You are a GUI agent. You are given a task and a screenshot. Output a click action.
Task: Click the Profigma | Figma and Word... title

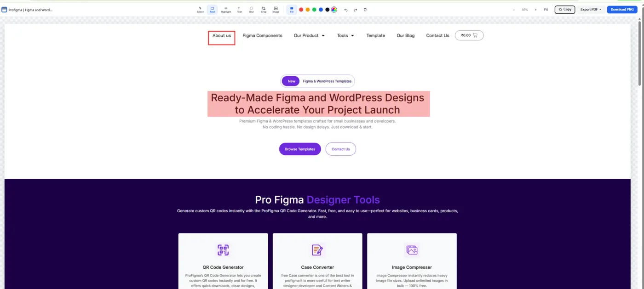[30, 10]
